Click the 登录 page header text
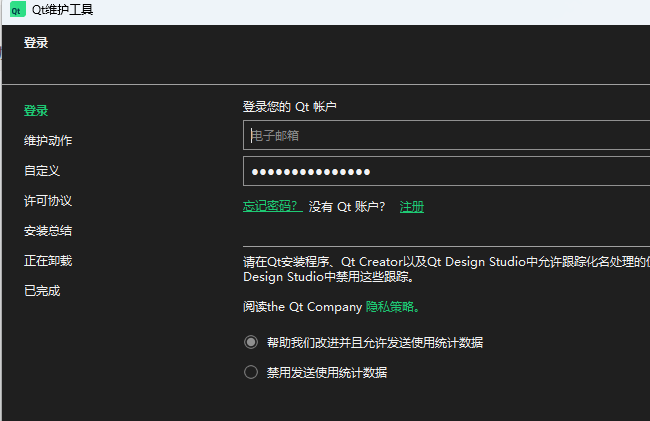 coord(36,43)
